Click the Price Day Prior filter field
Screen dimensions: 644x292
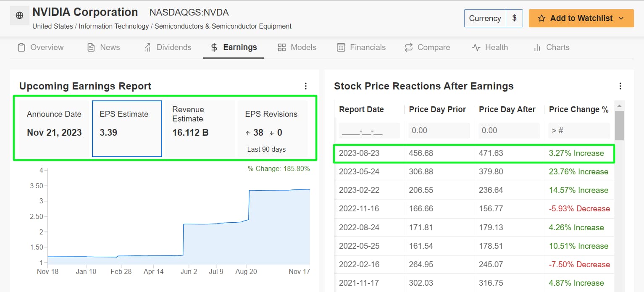tap(439, 131)
